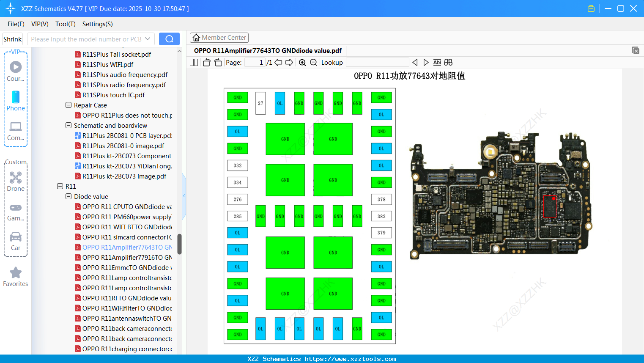644x363 pixels.
Task: Open the Courses category in the sidebar
Action: 16,71
